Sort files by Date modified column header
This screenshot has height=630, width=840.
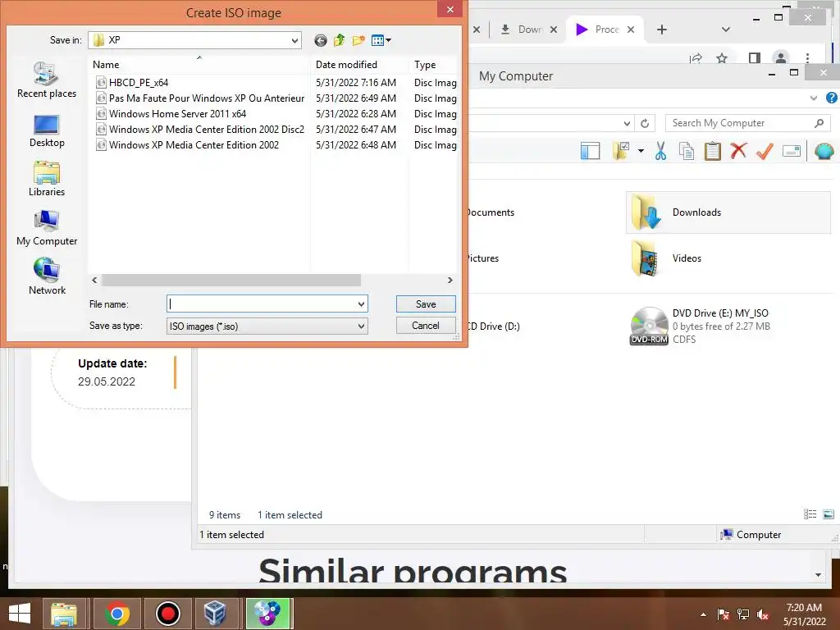coord(359,64)
